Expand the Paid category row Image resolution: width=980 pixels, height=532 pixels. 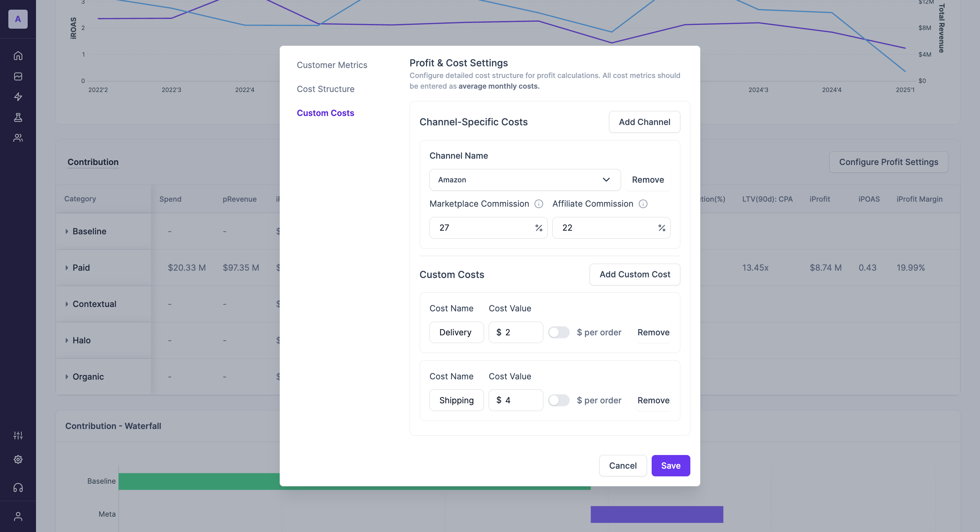click(67, 268)
